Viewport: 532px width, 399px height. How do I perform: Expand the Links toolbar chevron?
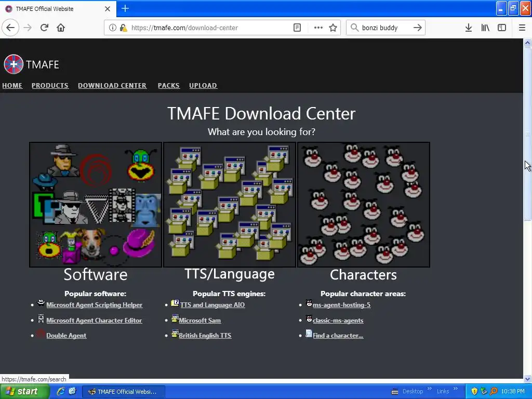[455, 389]
